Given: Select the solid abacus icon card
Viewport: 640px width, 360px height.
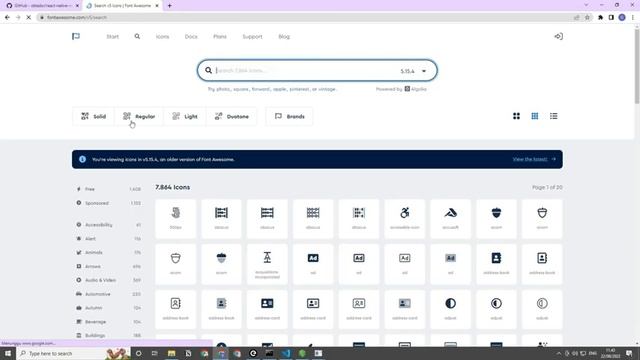Looking at the screenshot, I should pos(221,219).
